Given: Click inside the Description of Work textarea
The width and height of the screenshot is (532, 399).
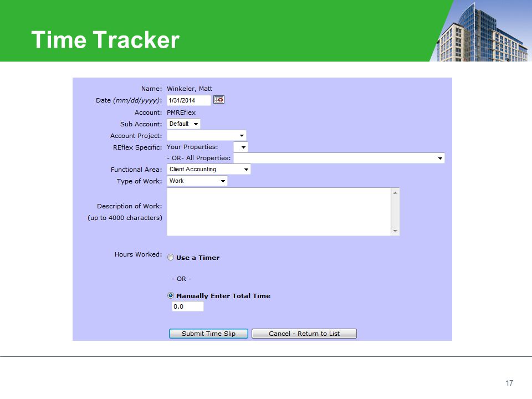Looking at the screenshot, I should 279,212.
